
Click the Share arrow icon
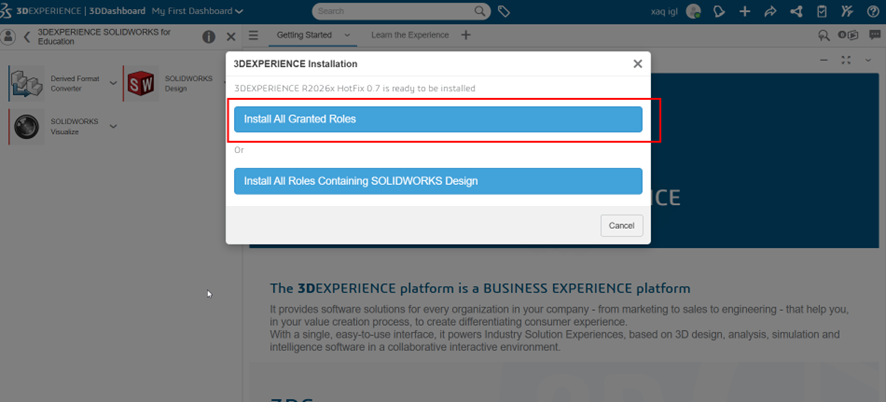pyautogui.click(x=770, y=12)
